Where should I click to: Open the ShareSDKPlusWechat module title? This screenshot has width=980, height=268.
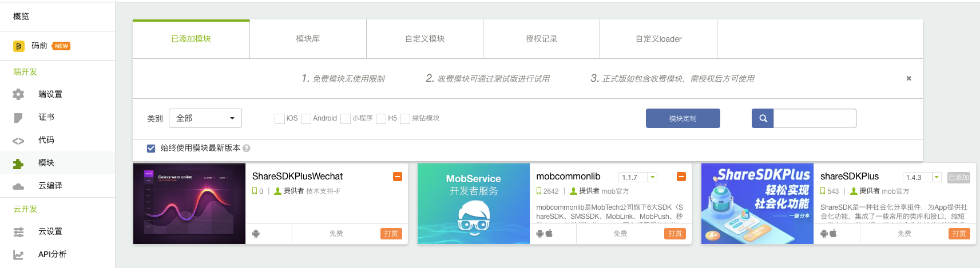pos(297,177)
